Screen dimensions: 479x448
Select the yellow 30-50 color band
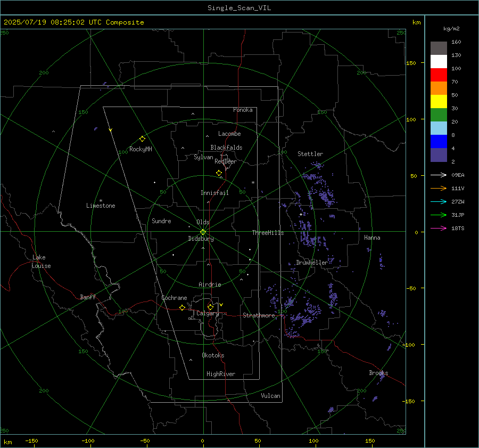[x=439, y=102]
